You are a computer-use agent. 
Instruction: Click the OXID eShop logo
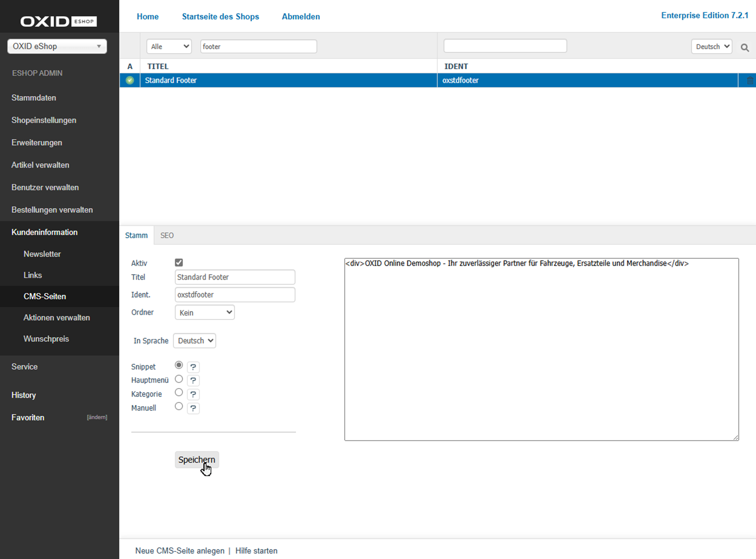pyautogui.click(x=59, y=21)
